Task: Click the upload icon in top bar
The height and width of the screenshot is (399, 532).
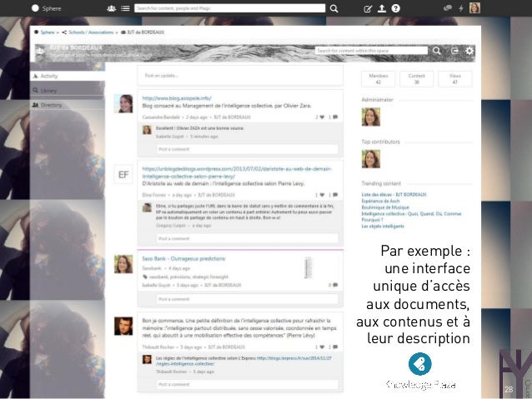Action: 382,8
